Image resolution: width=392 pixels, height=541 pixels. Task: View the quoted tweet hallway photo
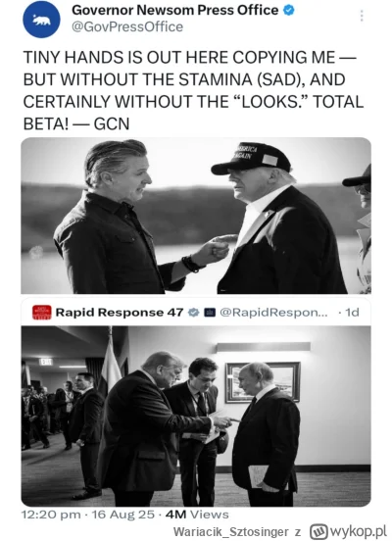196,417
